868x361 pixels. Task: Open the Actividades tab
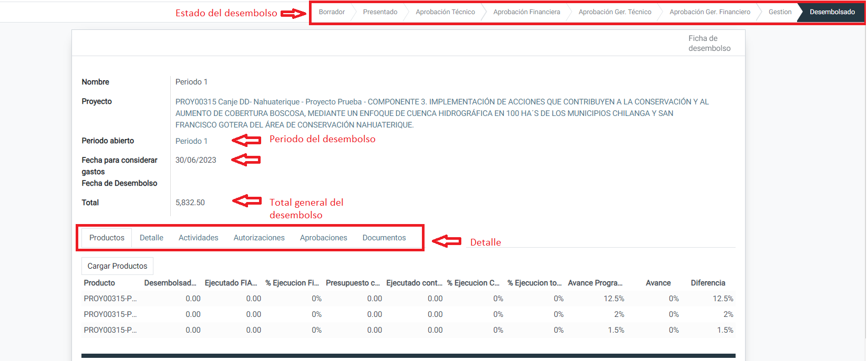coord(198,238)
